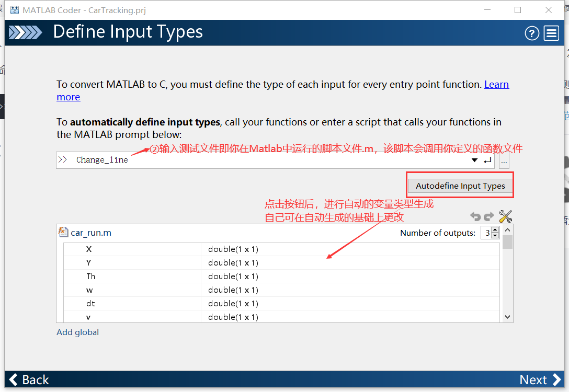Click the enter/run icon beside the command field

[487, 160]
